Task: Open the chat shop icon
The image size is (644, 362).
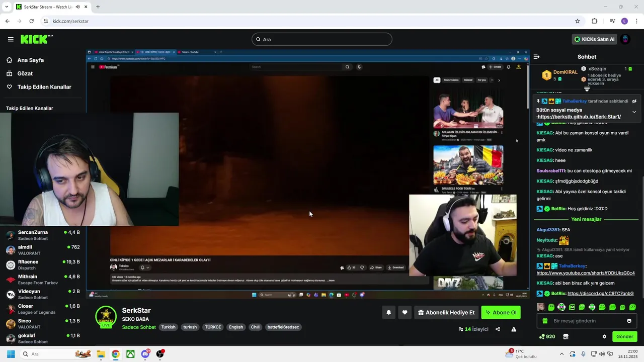Action: click(566, 336)
